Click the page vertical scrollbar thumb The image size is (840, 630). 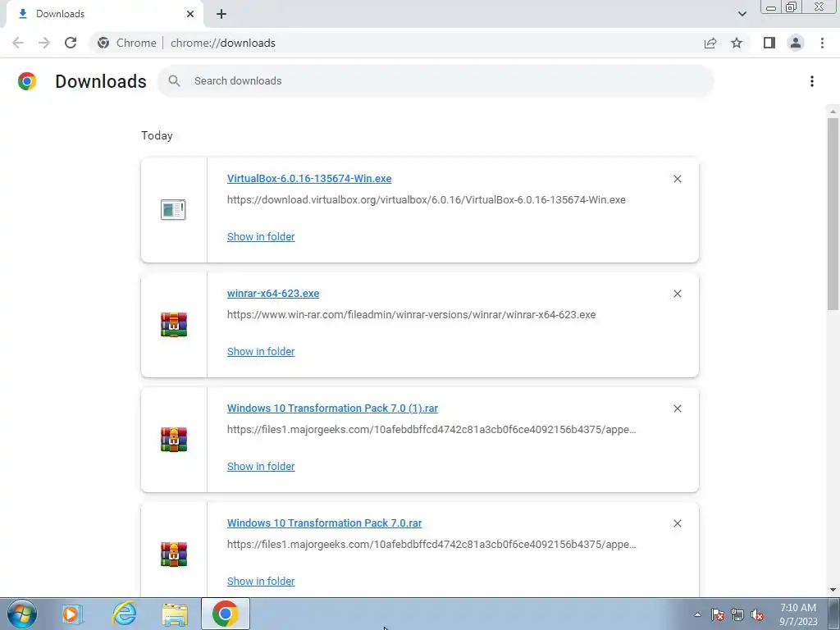tap(833, 213)
